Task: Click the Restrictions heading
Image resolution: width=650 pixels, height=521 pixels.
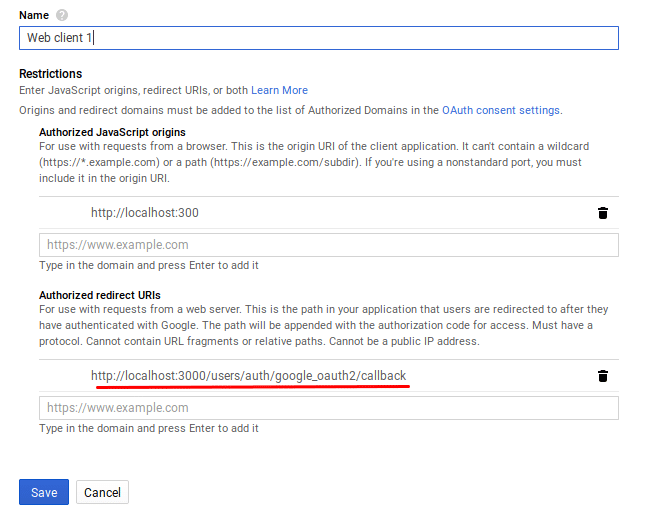Action: tap(51, 74)
